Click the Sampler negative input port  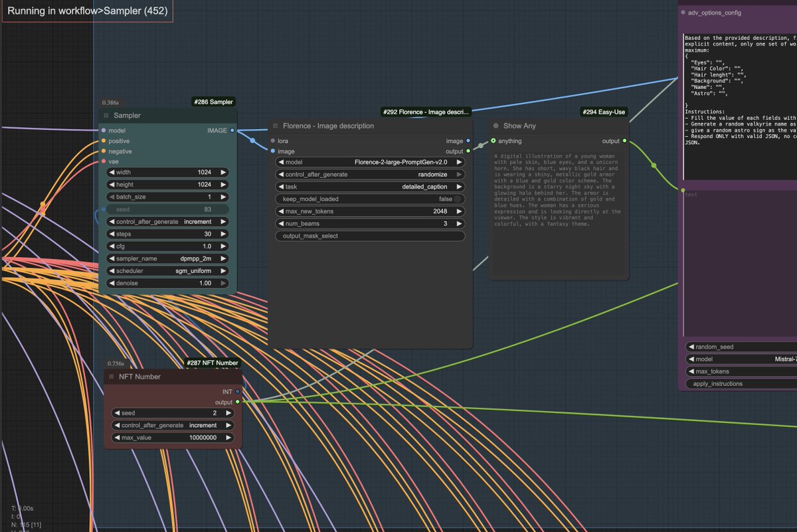click(x=104, y=151)
